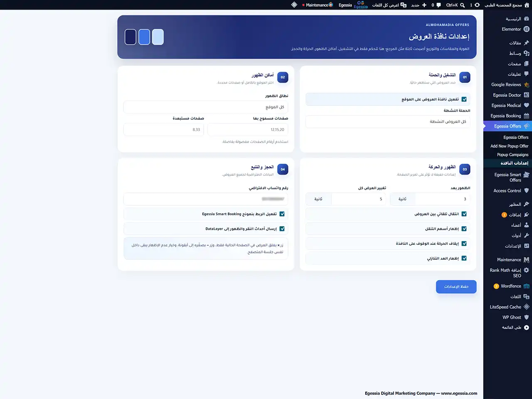Click the LiteSpeed Cache diamond icon
Viewport: 532px width, 399px height.
coord(527,307)
